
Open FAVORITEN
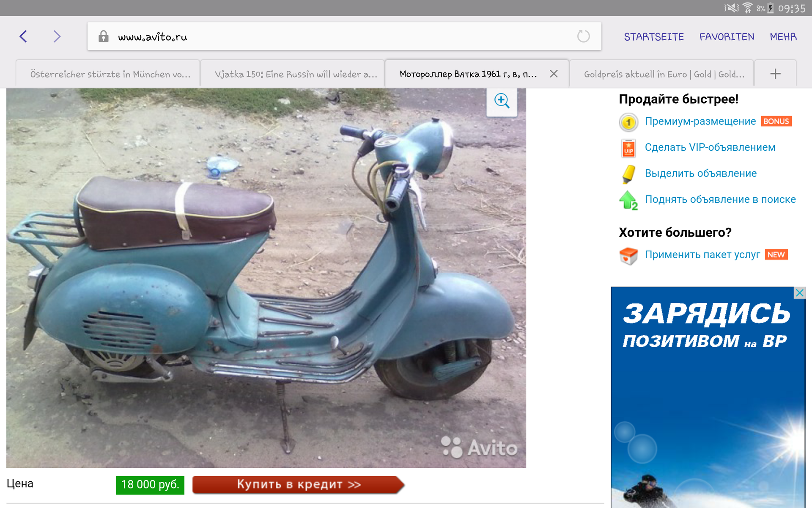726,37
